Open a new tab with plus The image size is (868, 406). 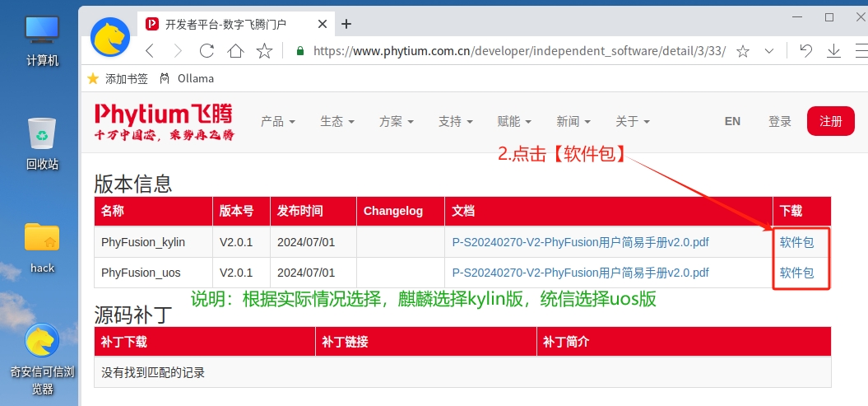[x=346, y=24]
